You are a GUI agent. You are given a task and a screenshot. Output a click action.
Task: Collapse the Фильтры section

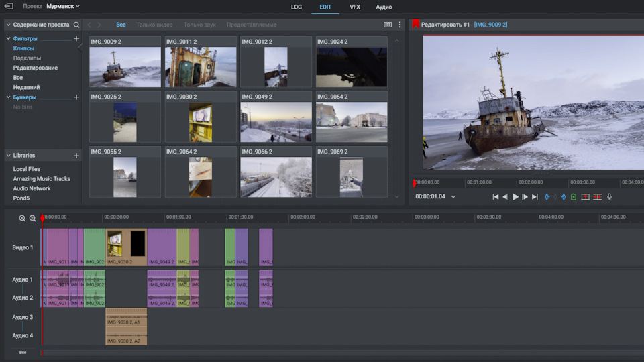coord(9,39)
